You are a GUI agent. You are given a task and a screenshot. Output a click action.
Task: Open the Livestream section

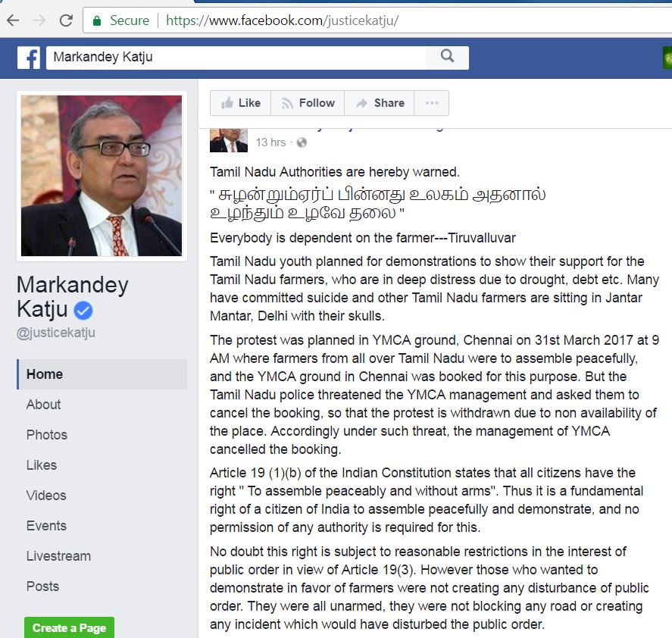tap(58, 556)
